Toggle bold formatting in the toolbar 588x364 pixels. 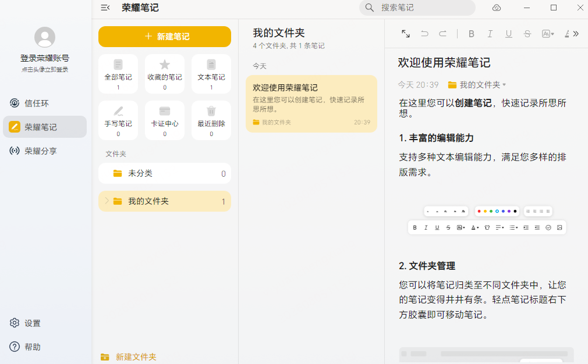[x=472, y=34]
